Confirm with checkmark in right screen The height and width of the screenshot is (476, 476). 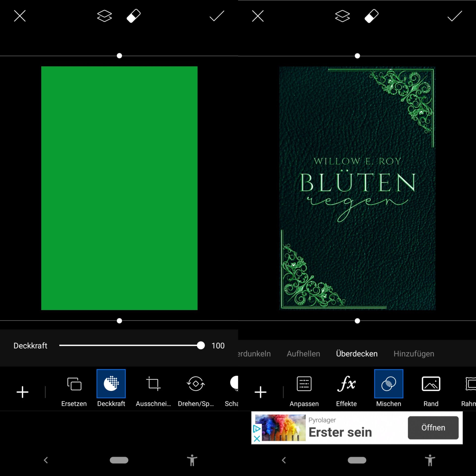tap(455, 16)
